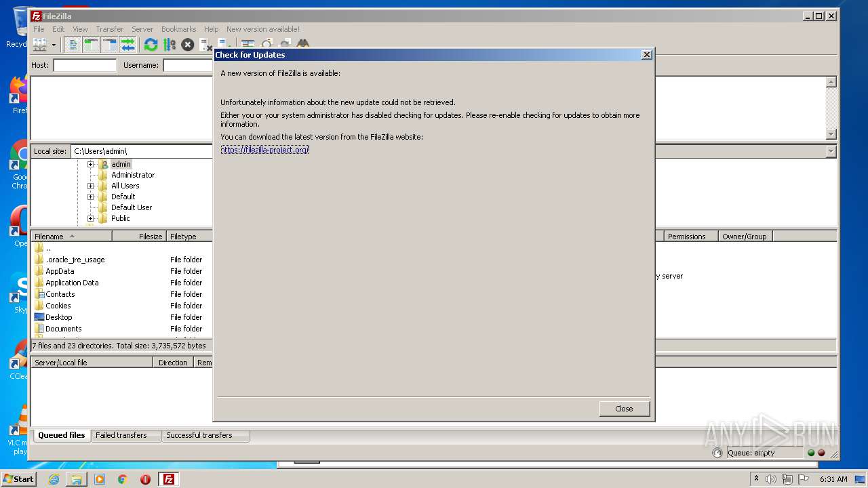Select the Desktop folder row
Image resolution: width=868 pixels, height=488 pixels.
click(122, 317)
